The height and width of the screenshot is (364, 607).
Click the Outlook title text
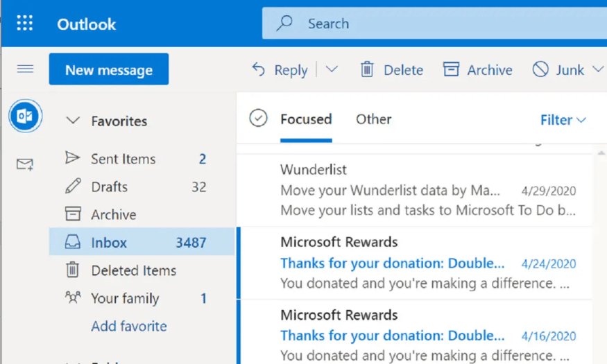pyautogui.click(x=86, y=24)
